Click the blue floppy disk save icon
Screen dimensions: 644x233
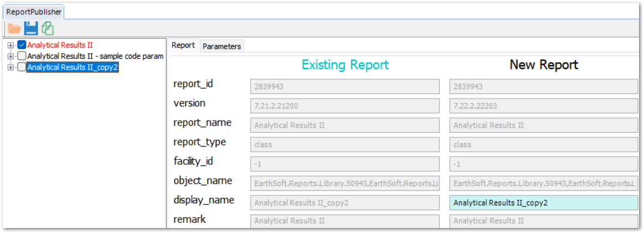pyautogui.click(x=31, y=28)
